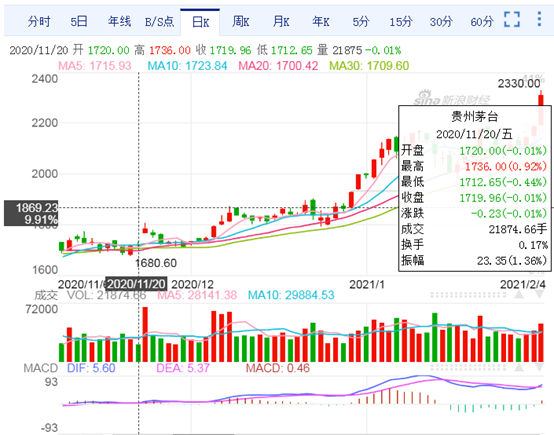Screen dimensions: 554x435
Task: View the 年K yearly candlestick tab
Action: click(x=321, y=22)
